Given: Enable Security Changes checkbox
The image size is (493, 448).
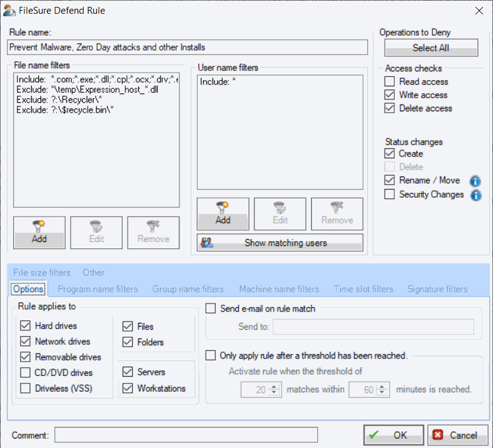Looking at the screenshot, I should coord(390,195).
